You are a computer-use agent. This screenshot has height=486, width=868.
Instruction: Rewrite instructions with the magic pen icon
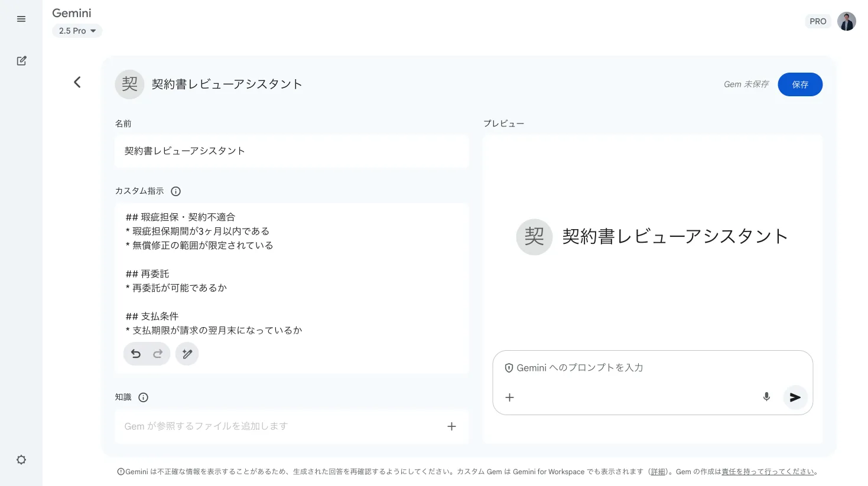(x=187, y=354)
